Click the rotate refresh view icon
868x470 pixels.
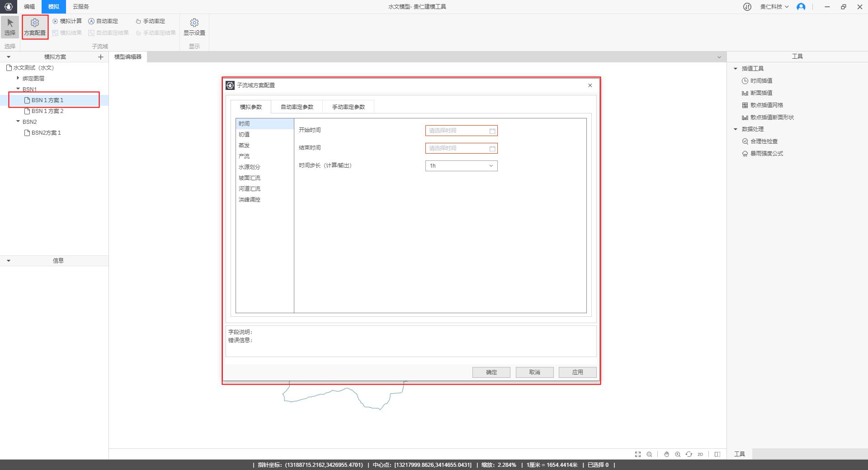[689, 454]
